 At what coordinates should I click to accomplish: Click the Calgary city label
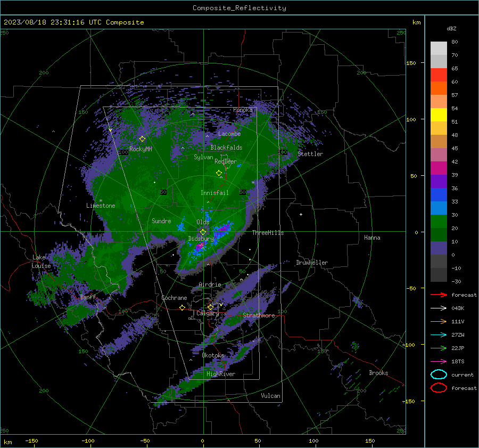pos(208,313)
